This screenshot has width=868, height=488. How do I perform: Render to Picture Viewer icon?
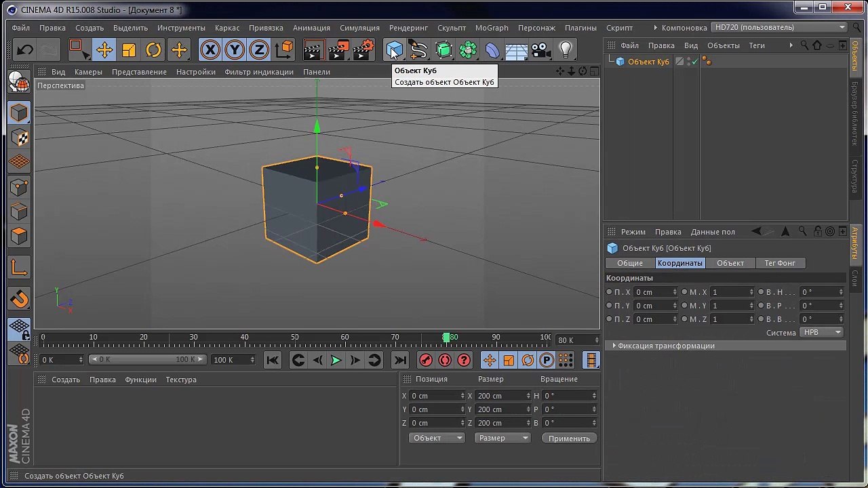(x=338, y=49)
